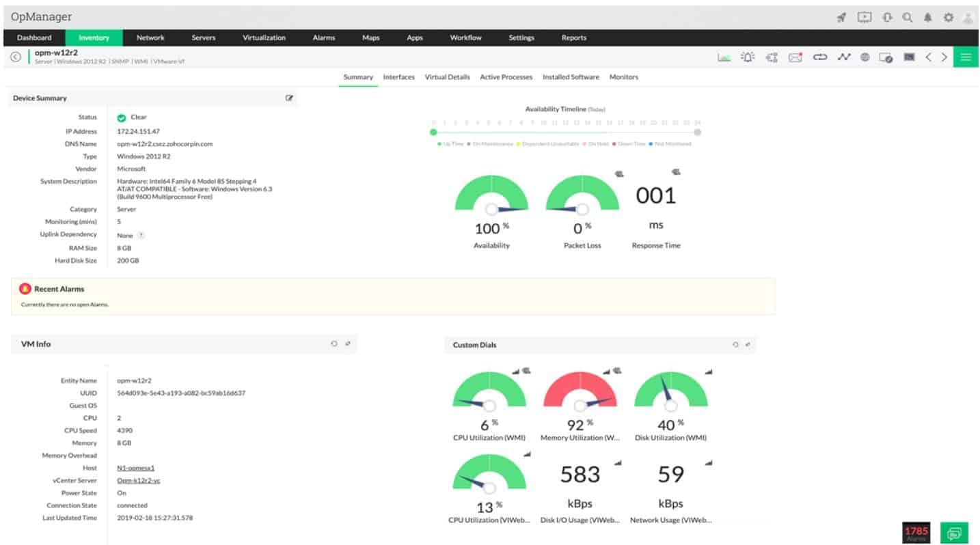The image size is (980, 545).
Task: Click the CPU Utilization (WMI) dial
Action: (x=489, y=391)
